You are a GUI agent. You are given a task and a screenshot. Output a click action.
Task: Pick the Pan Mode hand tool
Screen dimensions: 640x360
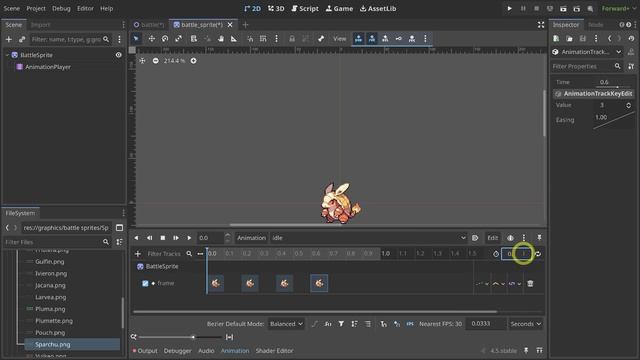pos(221,39)
